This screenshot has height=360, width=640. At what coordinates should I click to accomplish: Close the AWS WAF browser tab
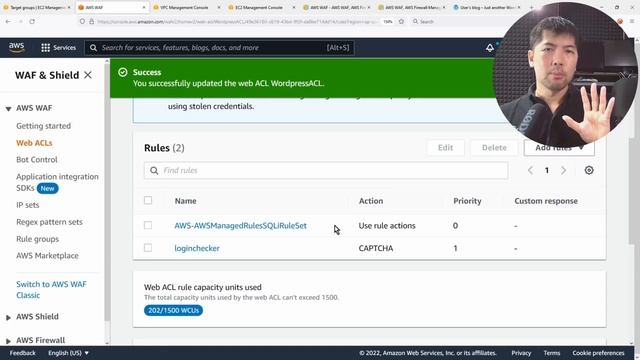coord(144,7)
